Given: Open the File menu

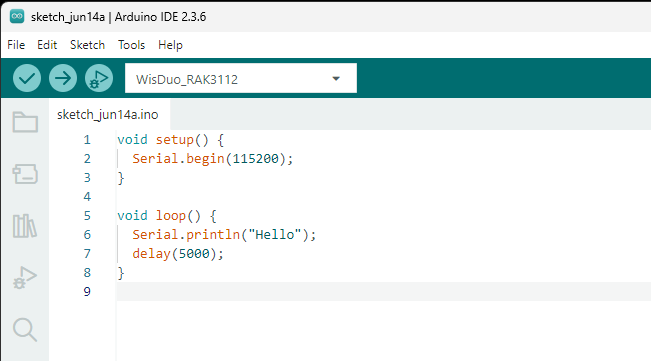Looking at the screenshot, I should [16, 45].
